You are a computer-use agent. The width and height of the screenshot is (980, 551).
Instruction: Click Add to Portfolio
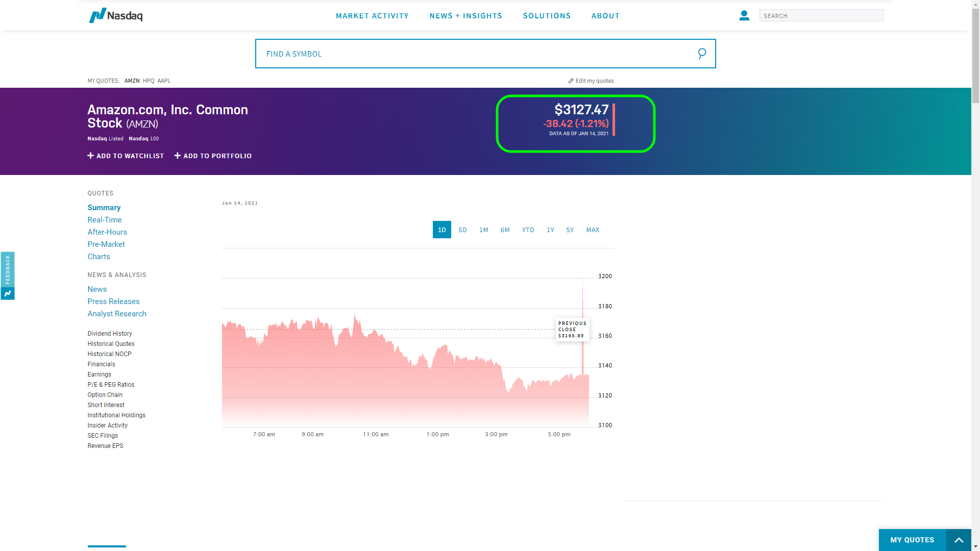(x=213, y=156)
